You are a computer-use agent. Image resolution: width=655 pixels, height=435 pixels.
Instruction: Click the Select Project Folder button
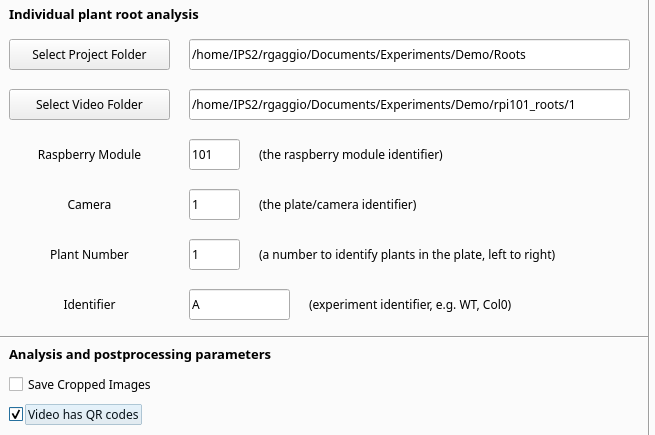[x=89, y=55]
